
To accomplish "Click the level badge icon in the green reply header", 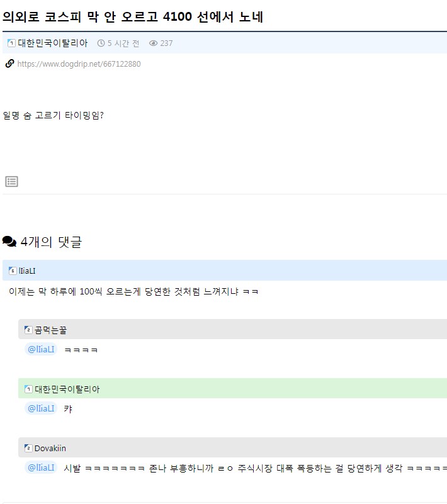I will (x=28, y=389).
